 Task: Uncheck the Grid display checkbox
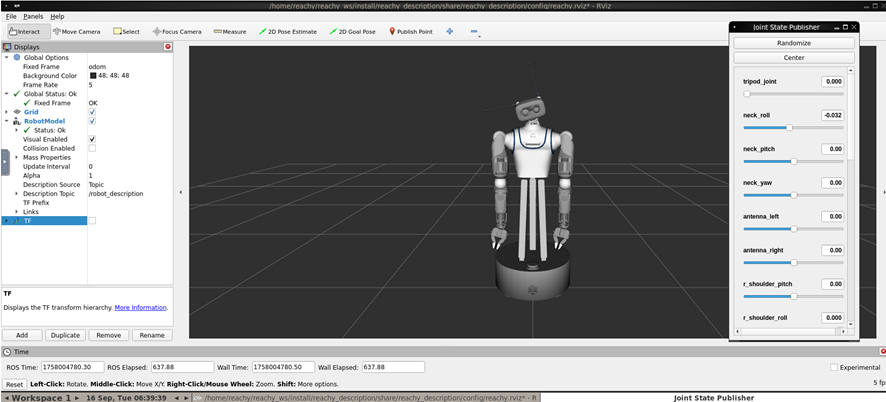92,112
